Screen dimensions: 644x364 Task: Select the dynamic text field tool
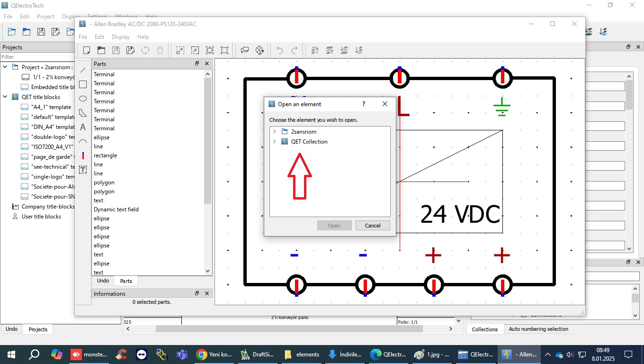[83, 170]
